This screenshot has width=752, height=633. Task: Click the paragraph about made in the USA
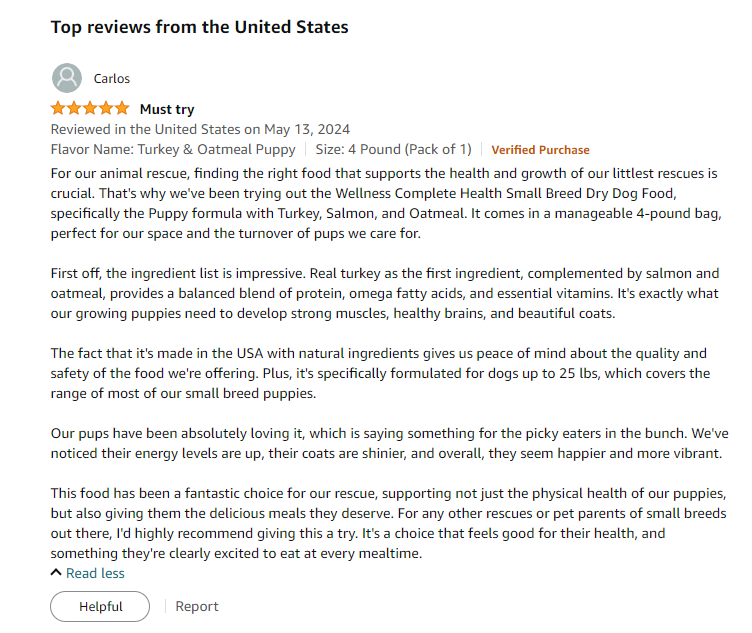point(380,373)
